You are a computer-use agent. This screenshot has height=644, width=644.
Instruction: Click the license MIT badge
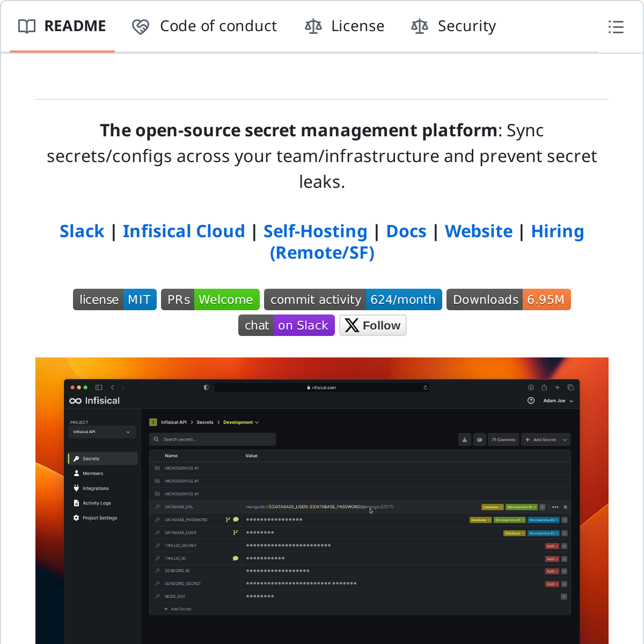pos(115,299)
